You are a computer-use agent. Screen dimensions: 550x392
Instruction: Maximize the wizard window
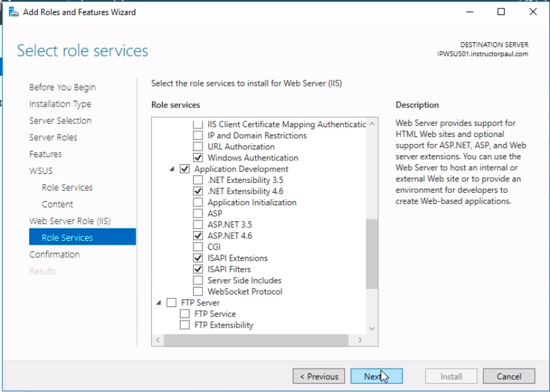501,12
